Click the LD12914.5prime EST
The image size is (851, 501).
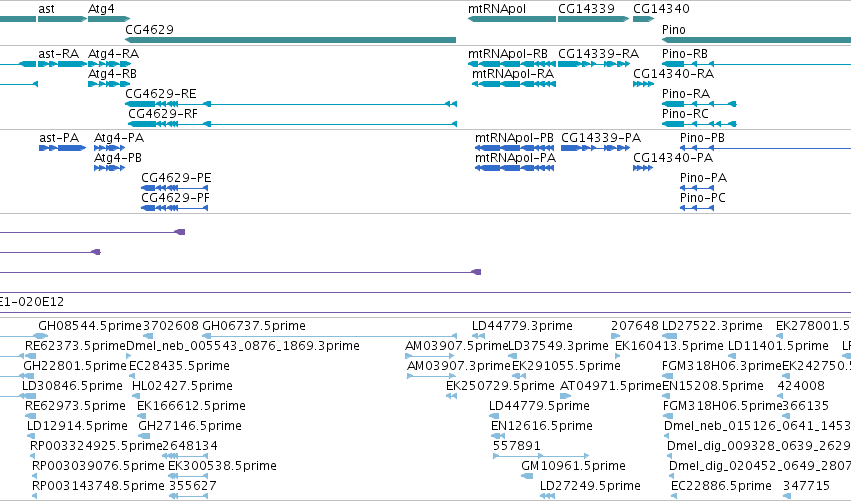coord(78,426)
